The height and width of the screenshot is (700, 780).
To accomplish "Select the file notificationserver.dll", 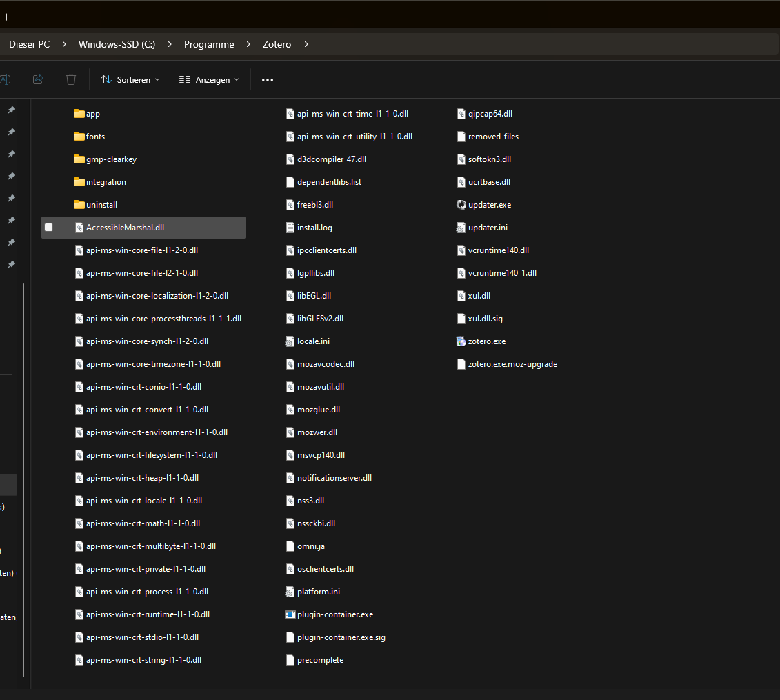I will 334,478.
